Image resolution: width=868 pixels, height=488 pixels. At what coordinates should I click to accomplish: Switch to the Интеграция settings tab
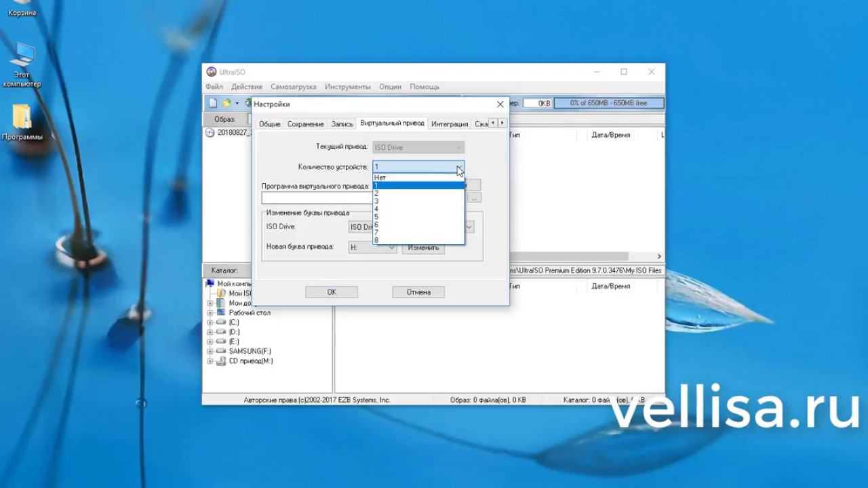pyautogui.click(x=450, y=124)
